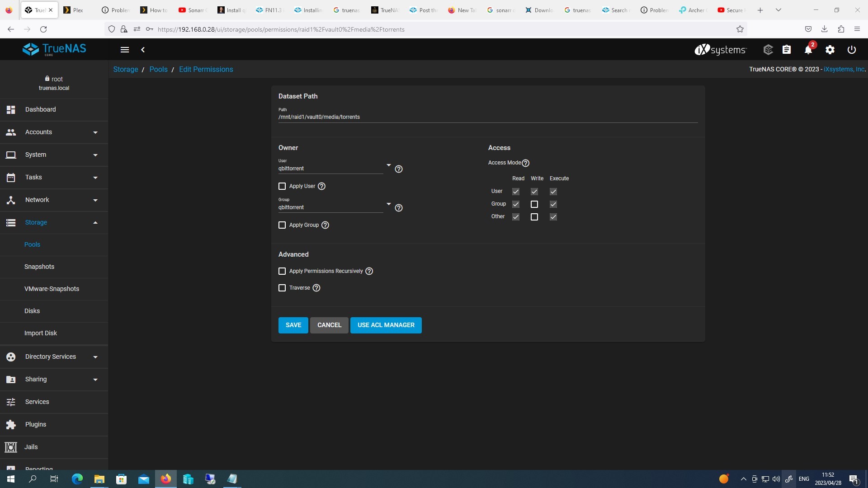Click the TrueCommand layered cube icon

(x=768, y=50)
